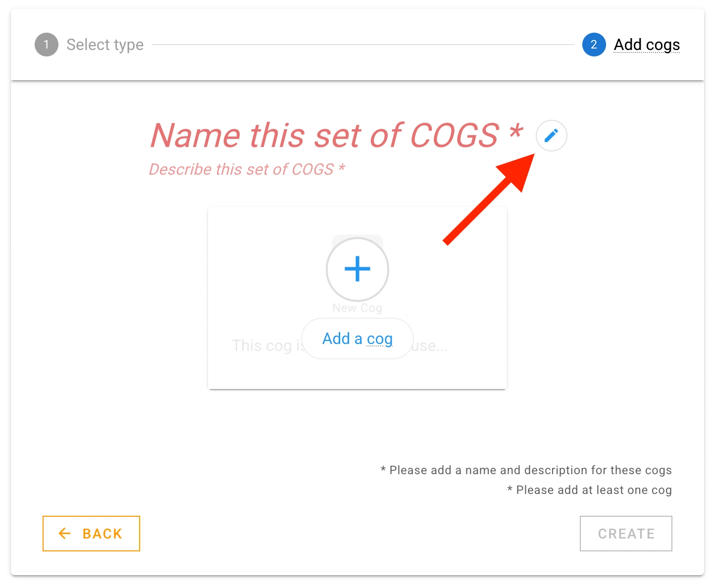Click the disabled CREATE button
714x588 pixels.
tap(625, 534)
